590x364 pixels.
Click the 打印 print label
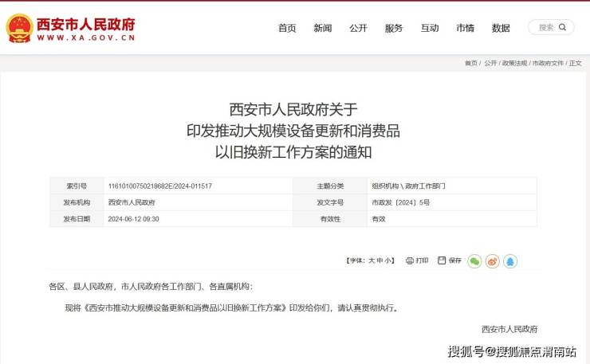click(422, 260)
